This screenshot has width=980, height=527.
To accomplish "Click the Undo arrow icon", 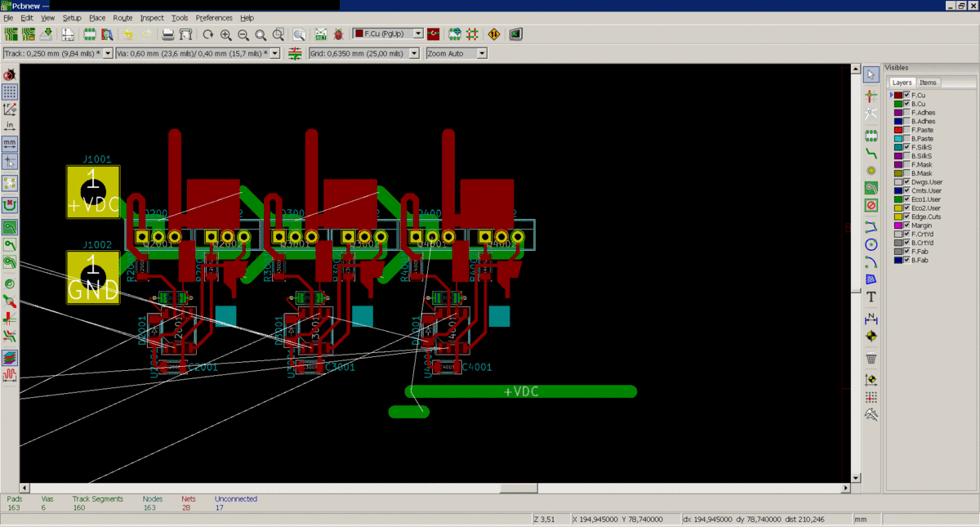I will click(x=128, y=34).
